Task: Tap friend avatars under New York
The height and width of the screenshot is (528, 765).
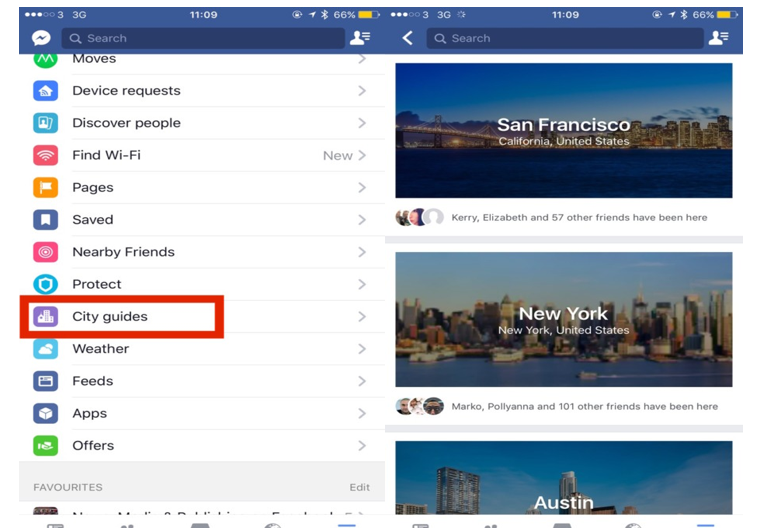Action: 420,406
